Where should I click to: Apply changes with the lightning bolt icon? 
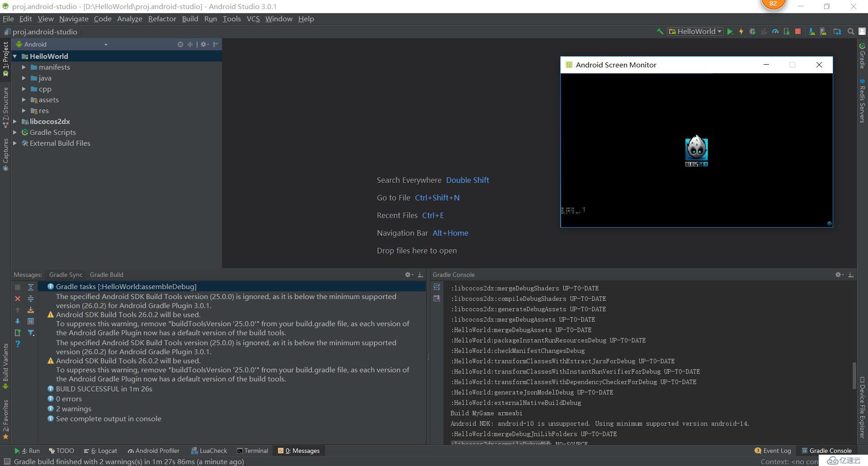741,31
